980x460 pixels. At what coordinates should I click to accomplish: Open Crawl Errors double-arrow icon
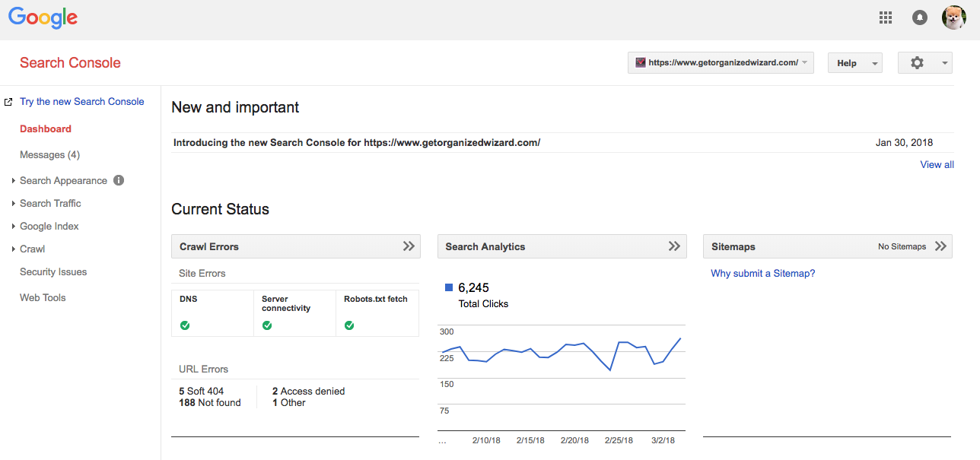409,246
